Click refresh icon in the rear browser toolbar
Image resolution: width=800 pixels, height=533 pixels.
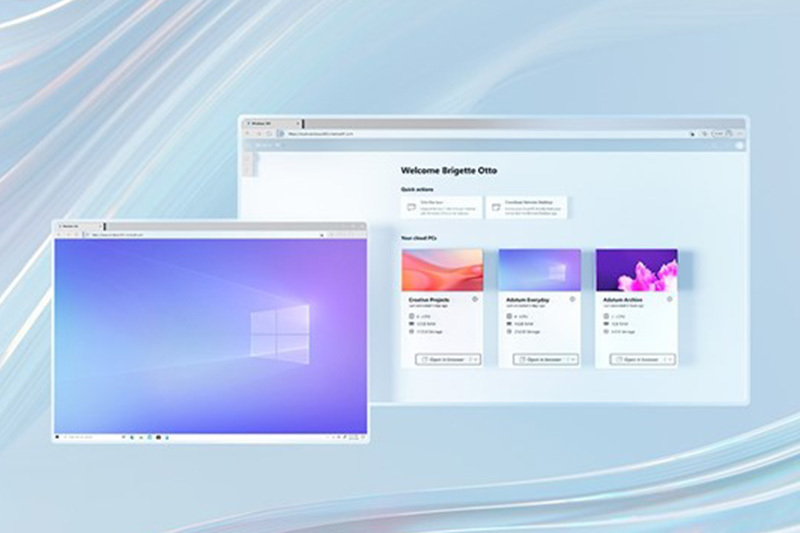271,133
